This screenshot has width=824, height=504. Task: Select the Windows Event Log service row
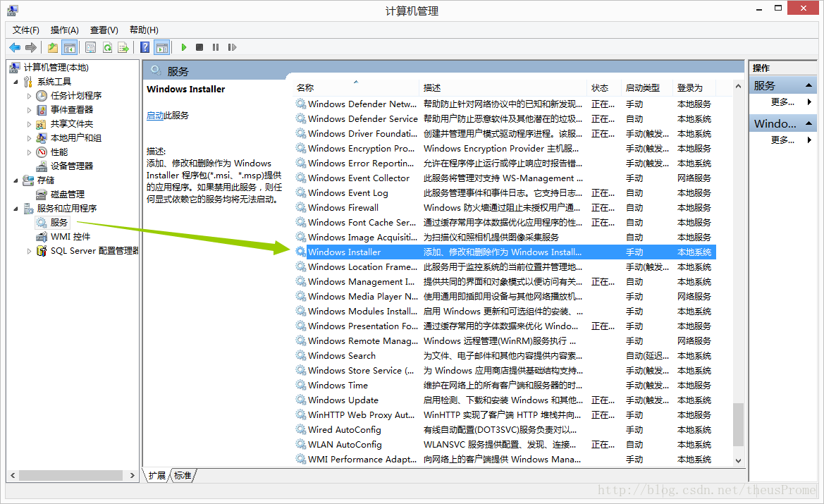coord(505,193)
